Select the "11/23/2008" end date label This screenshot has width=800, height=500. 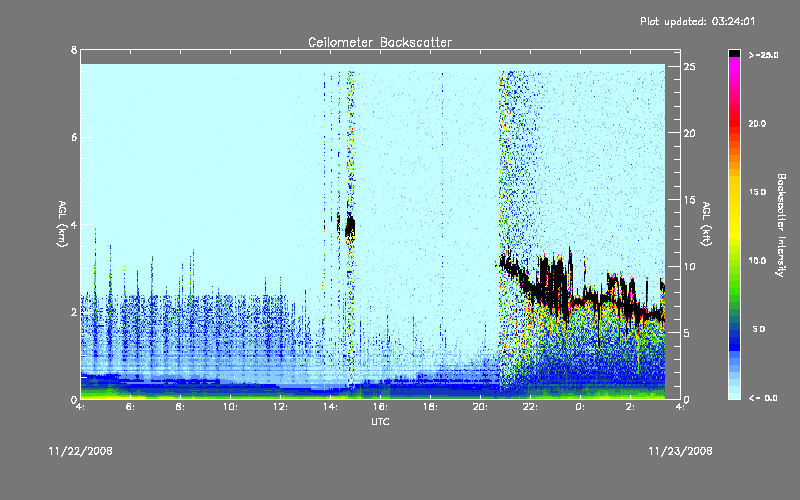[680, 451]
